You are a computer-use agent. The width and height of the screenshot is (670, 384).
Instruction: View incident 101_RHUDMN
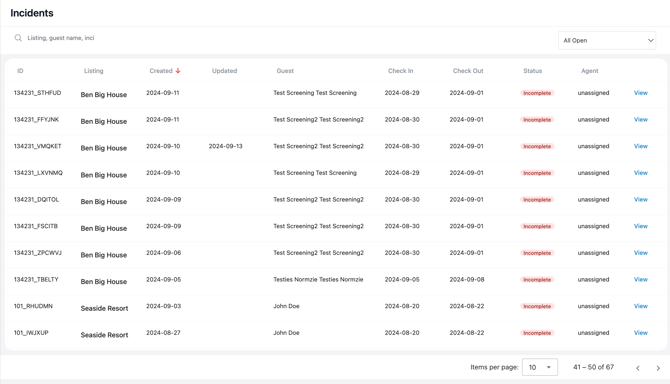tap(641, 306)
